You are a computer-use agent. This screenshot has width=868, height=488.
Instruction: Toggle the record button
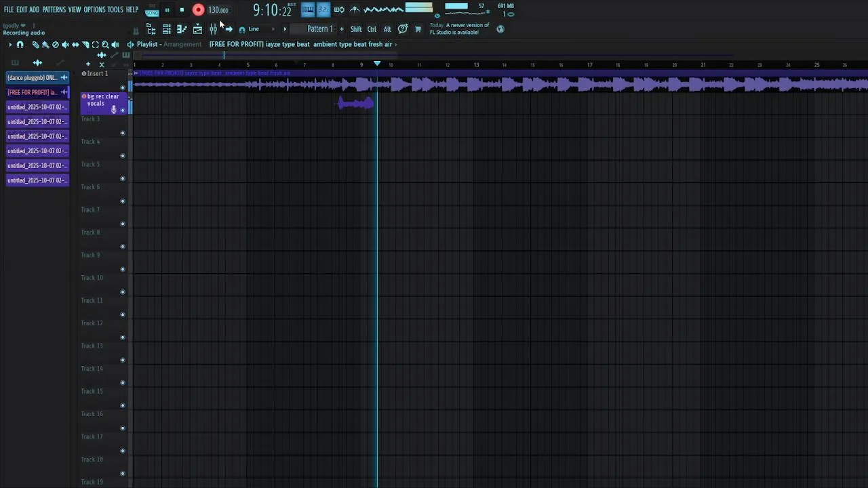[x=198, y=9]
